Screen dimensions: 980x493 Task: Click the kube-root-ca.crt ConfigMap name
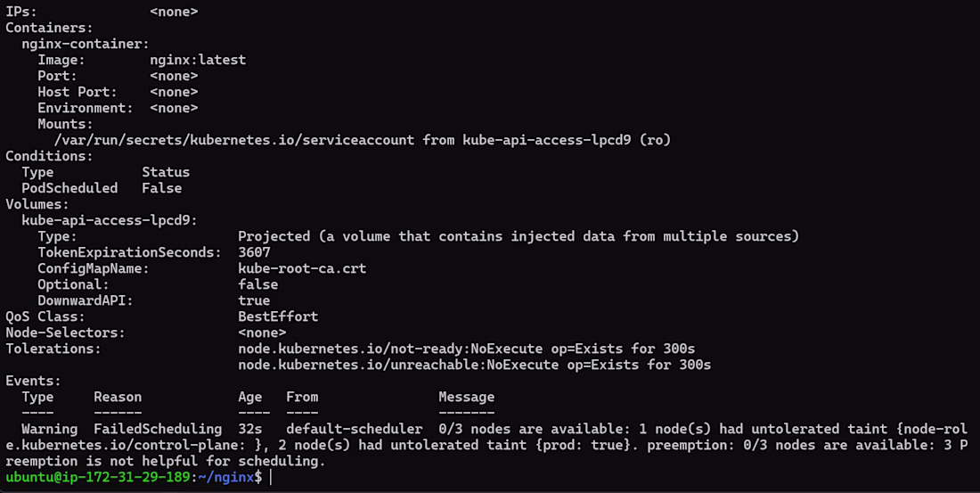pyautogui.click(x=302, y=268)
